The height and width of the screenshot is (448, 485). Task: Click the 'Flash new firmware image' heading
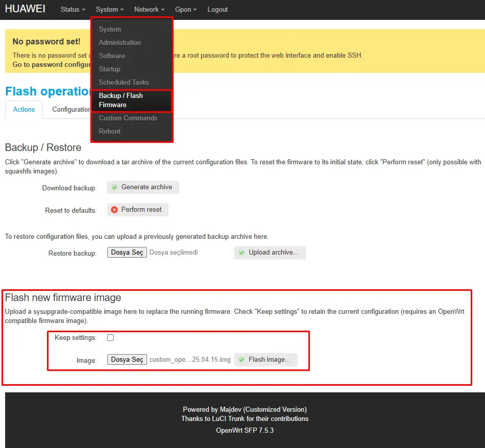(63, 297)
